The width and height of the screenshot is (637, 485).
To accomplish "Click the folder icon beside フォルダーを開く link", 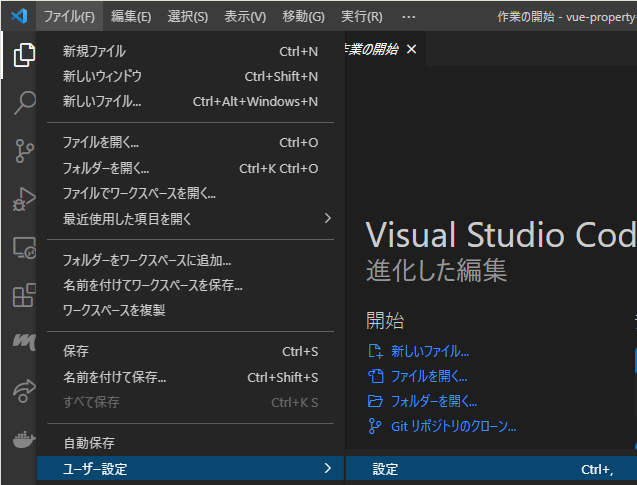I will pyautogui.click(x=375, y=401).
